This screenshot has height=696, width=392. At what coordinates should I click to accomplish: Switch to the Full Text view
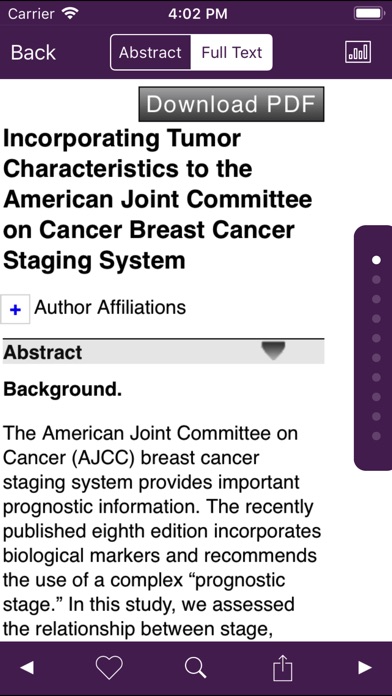[x=232, y=52]
